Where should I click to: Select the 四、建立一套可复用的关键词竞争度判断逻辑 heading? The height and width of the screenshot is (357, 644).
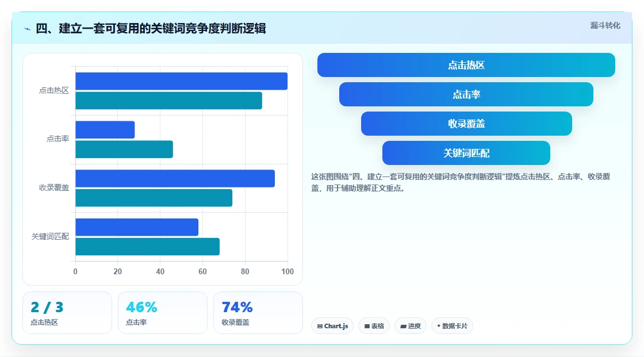[151, 28]
